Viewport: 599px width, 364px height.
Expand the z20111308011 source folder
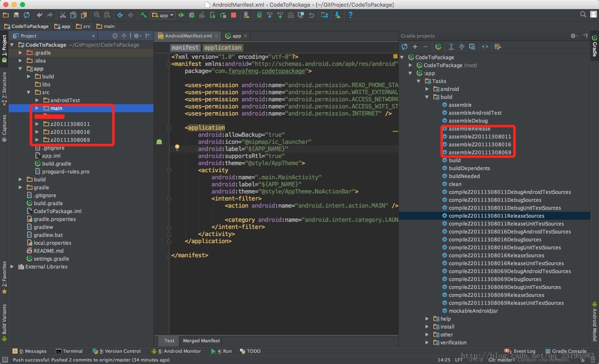[x=37, y=124]
